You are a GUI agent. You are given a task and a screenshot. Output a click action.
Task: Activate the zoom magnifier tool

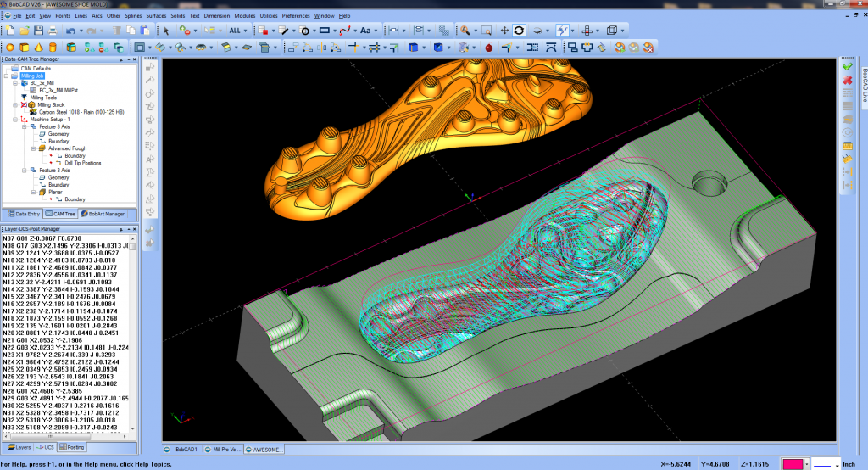click(x=465, y=31)
